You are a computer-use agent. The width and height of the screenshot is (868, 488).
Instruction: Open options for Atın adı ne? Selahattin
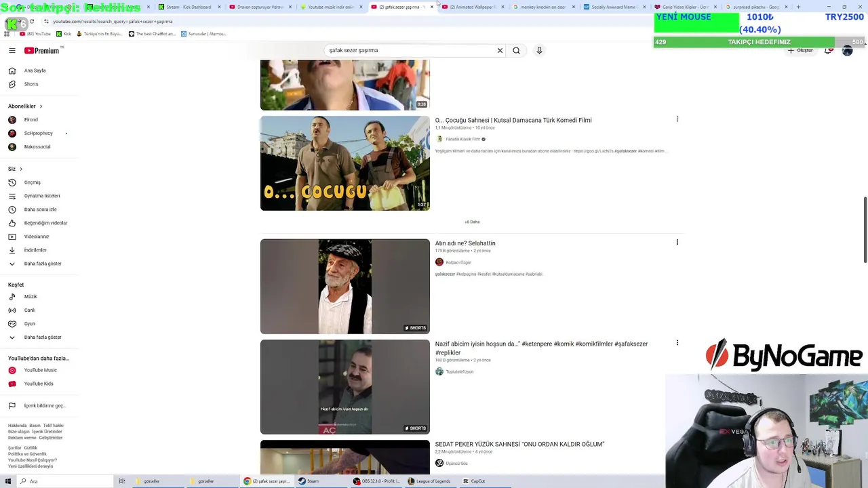(677, 242)
